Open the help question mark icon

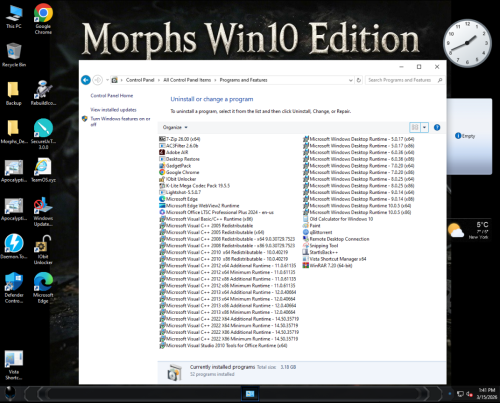pos(437,127)
